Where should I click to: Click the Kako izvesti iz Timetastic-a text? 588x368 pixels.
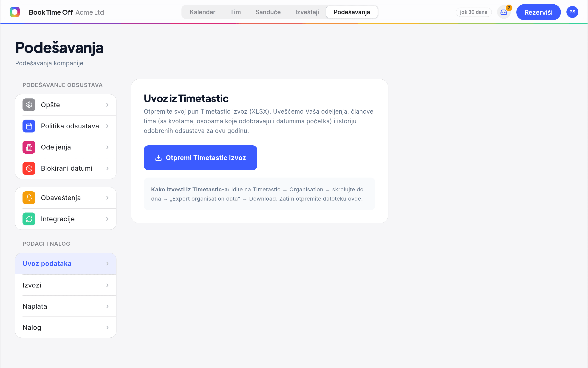(190, 190)
